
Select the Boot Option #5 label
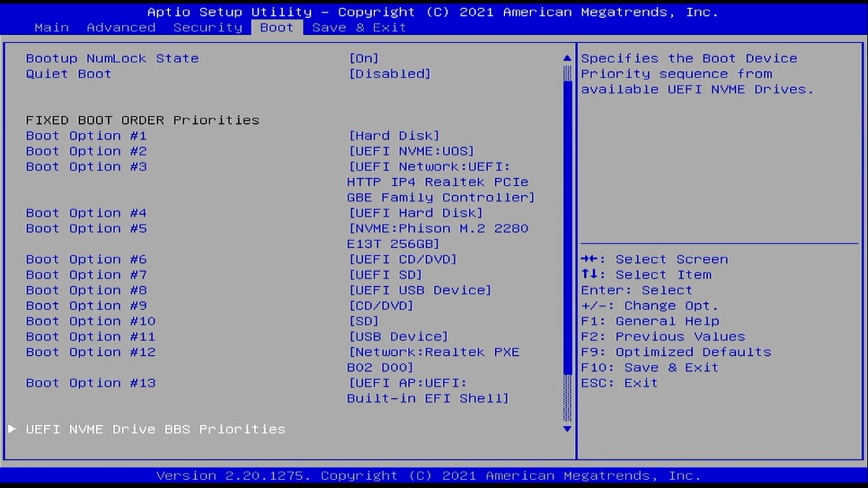86,229
